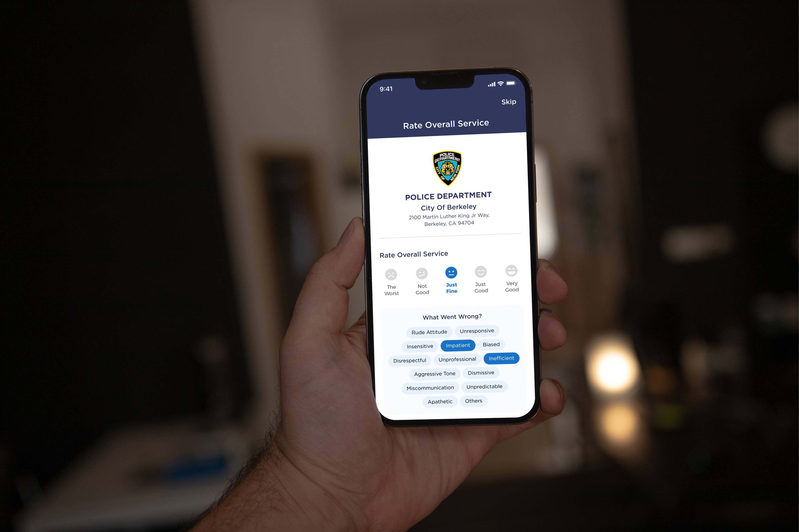The image size is (799, 532).
Task: Toggle the 'Inefficient' tag selection
Action: (x=501, y=358)
